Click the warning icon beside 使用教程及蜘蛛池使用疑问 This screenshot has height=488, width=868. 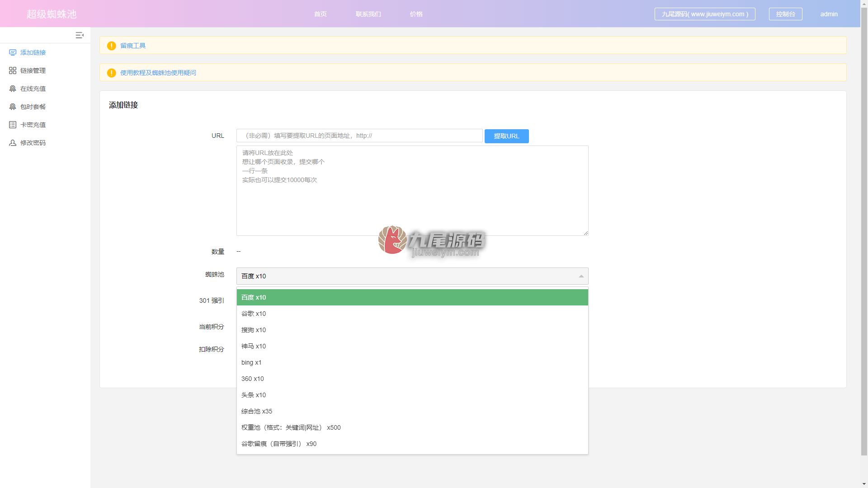[x=112, y=73]
